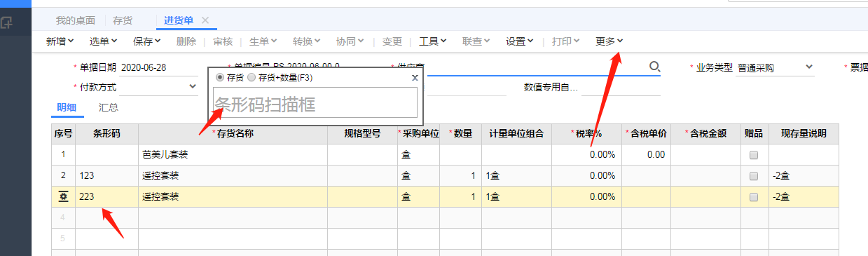
Task: Click the 计量单位组合 column header
Action: [x=516, y=133]
